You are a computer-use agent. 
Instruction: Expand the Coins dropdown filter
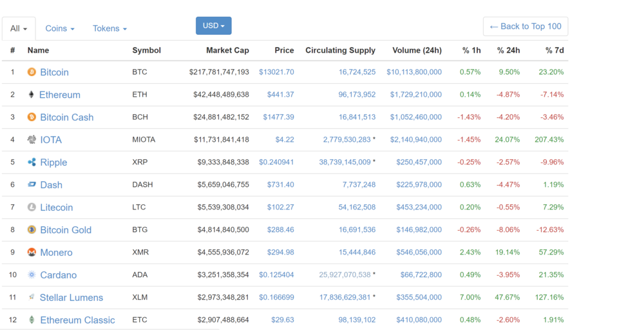(60, 28)
